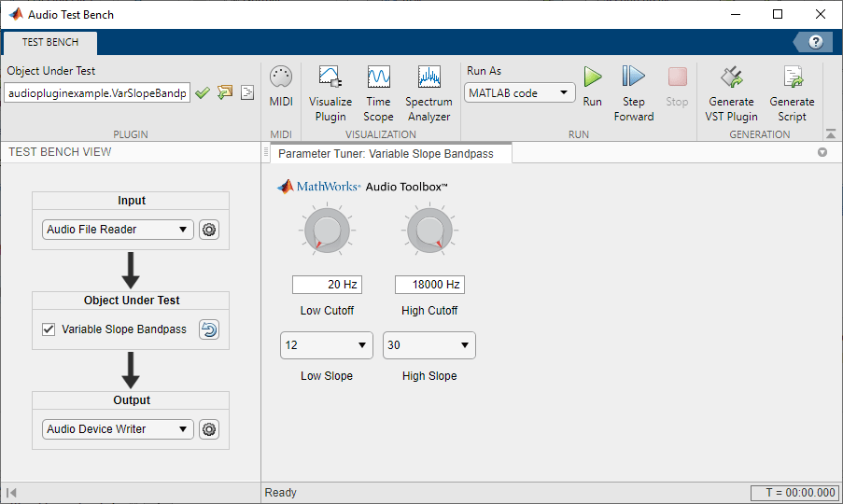843x504 pixels.
Task: Open Audio File Reader settings gear
Action: tap(209, 230)
